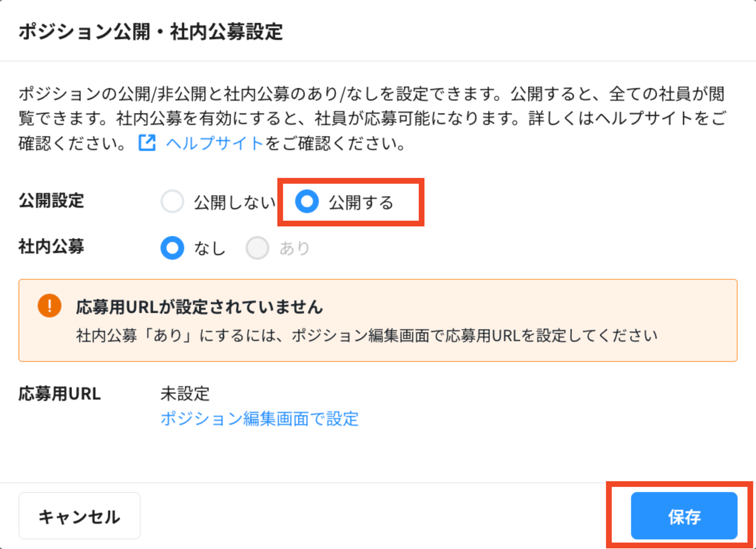Click the 公開設定 field label
The height and width of the screenshot is (549, 756).
point(51,201)
